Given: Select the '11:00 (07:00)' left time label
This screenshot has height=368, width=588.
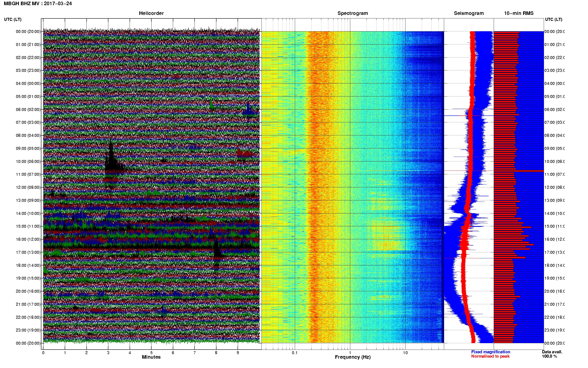Looking at the screenshot, I should (x=28, y=174).
